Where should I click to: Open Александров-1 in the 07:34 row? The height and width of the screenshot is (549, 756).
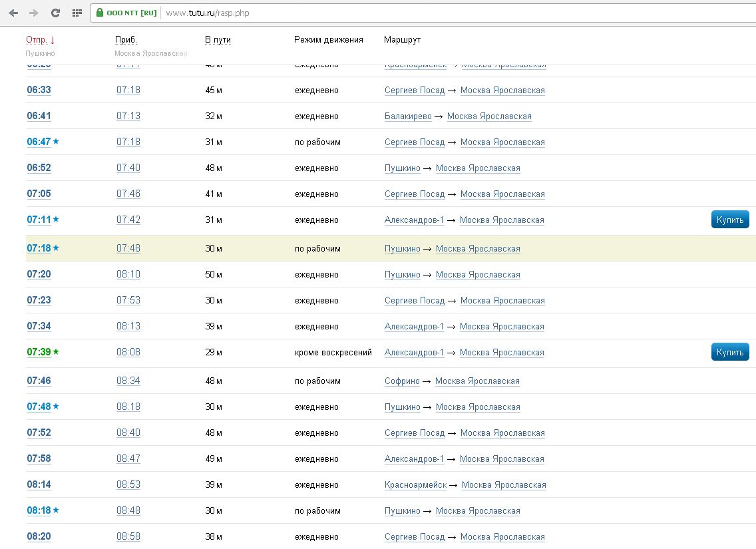pyautogui.click(x=414, y=327)
